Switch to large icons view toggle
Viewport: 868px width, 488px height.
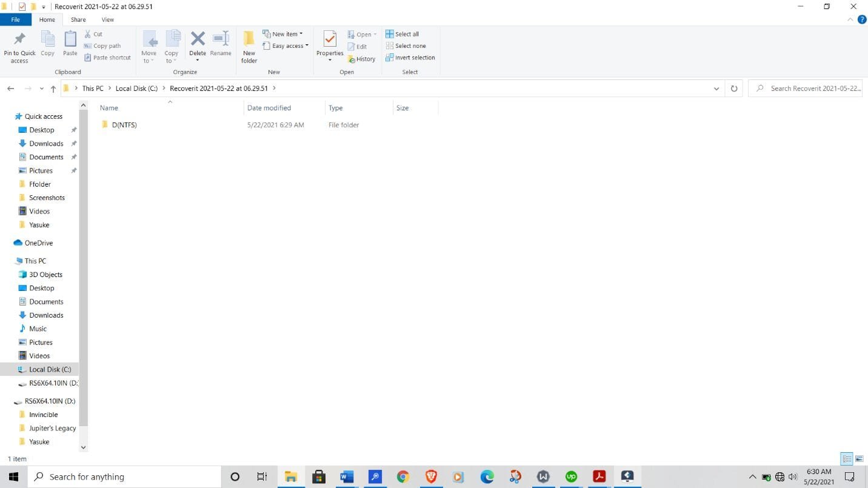coord(860,459)
